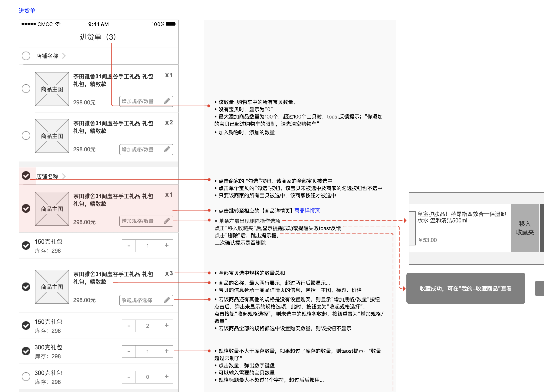Uncheck the pink highlighted product's checkbox
The height and width of the screenshot is (392, 544).
(x=26, y=208)
